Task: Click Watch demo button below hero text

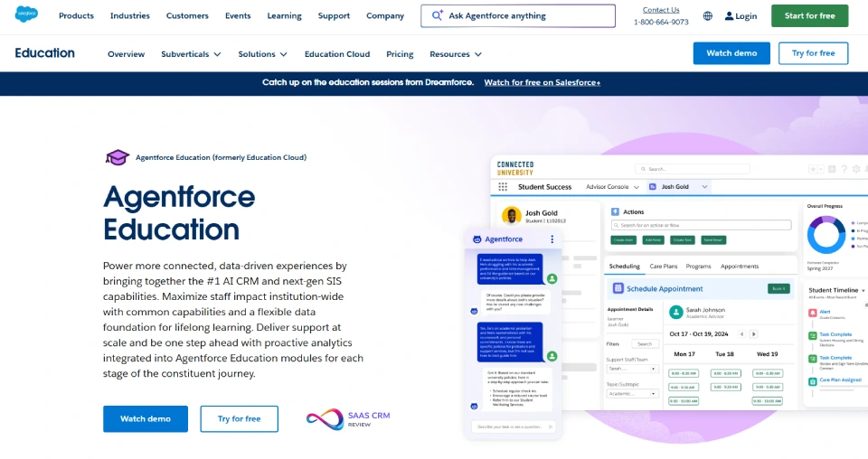Action: click(x=146, y=419)
